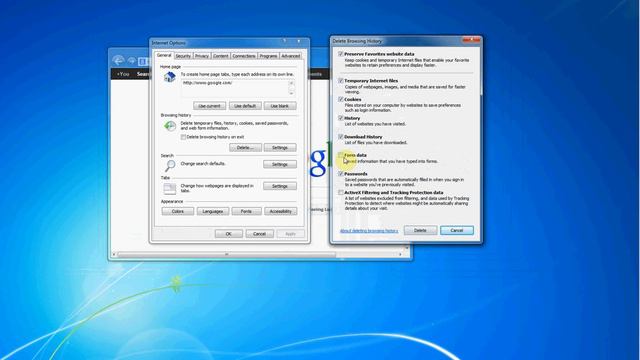The width and height of the screenshot is (640, 360).
Task: Enable Delete browsing history on exit
Action: 183,137
